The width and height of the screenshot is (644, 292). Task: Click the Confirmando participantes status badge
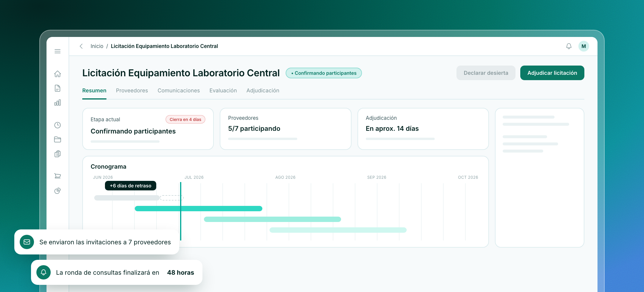(324, 73)
